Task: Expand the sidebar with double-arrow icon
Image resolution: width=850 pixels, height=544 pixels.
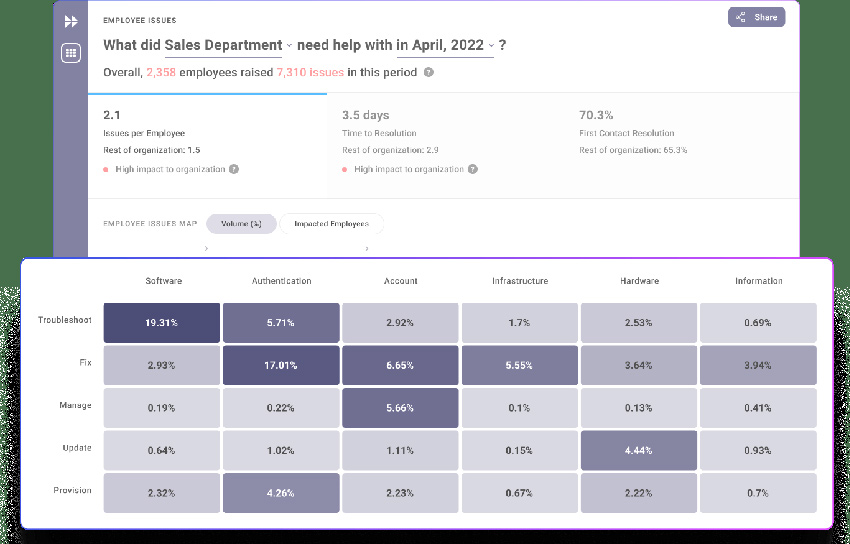Action: 71,22
